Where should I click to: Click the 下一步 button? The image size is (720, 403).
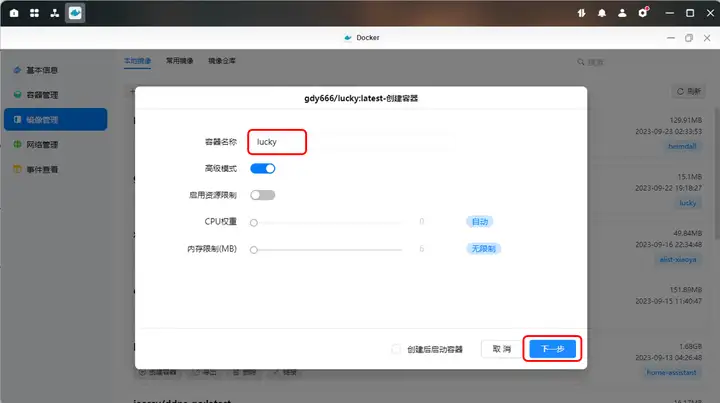pos(552,349)
